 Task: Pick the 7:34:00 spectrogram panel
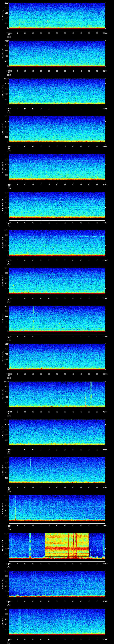(x=57, y=205)
